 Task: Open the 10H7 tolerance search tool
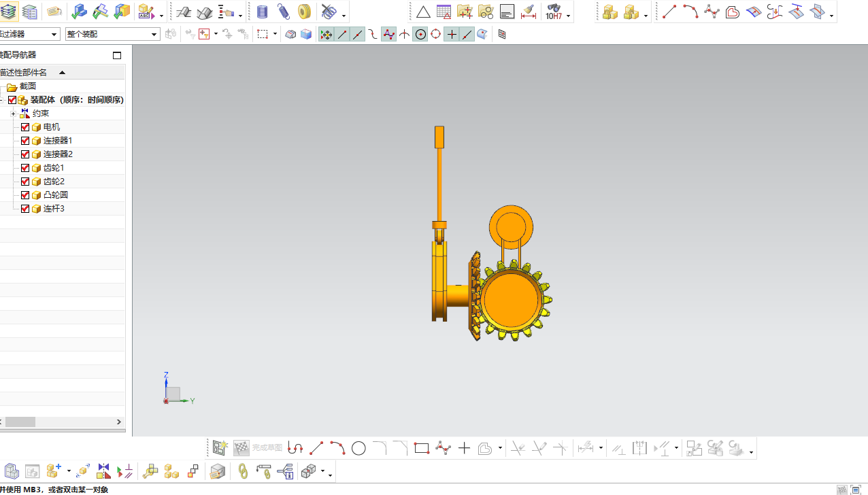553,12
